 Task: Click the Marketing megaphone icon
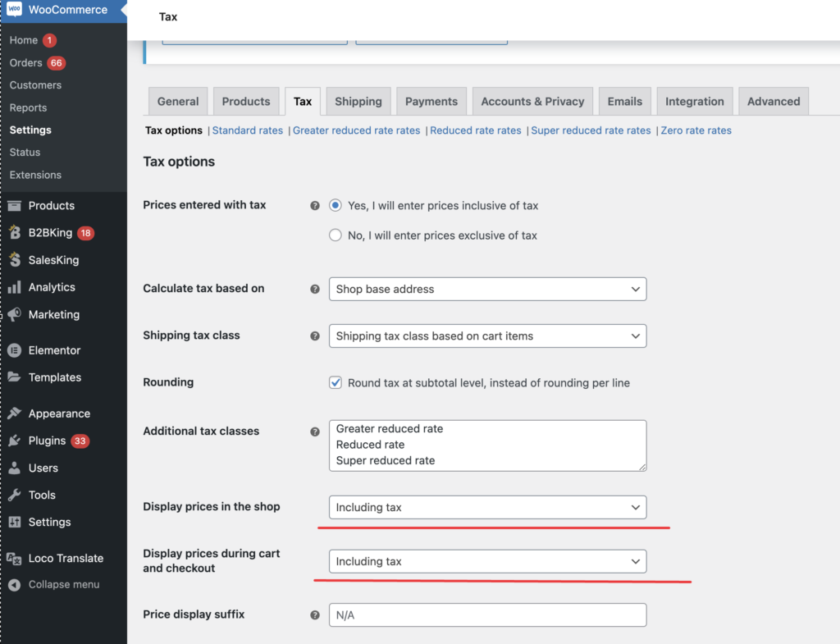pos(15,314)
